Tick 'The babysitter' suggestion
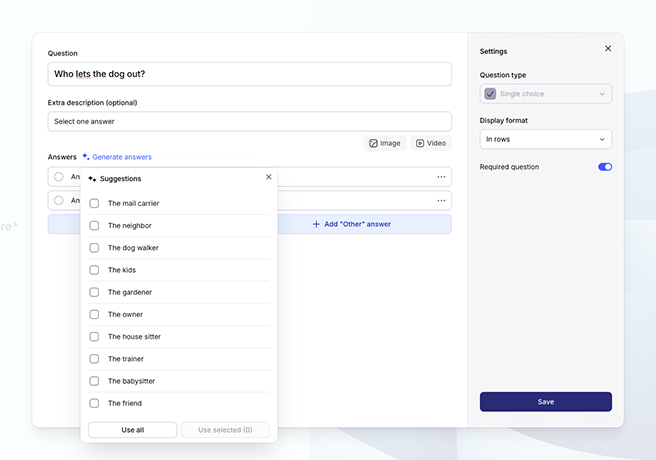Screen dimensions: 656x460 (x=94, y=381)
